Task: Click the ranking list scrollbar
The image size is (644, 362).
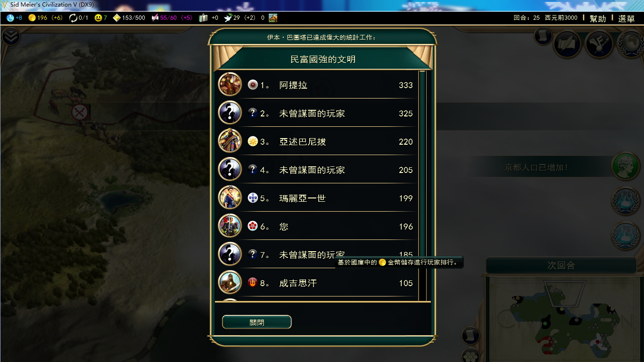Action: coord(422,185)
